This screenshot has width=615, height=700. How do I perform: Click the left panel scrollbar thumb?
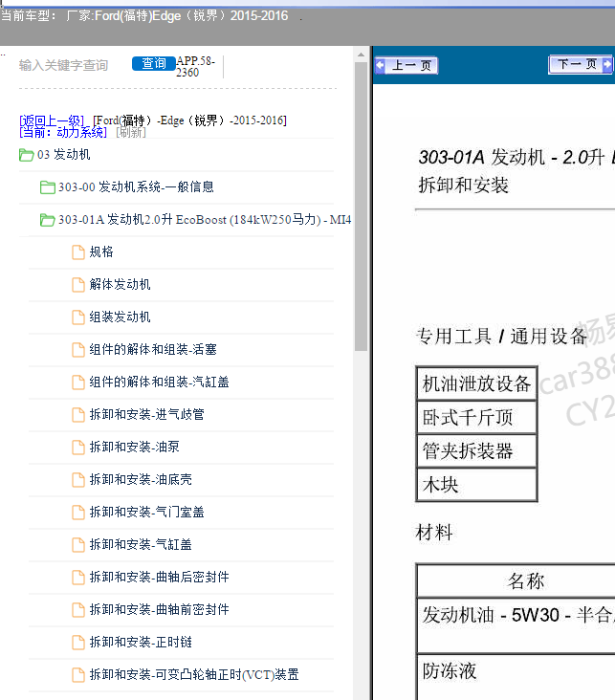pos(361,207)
